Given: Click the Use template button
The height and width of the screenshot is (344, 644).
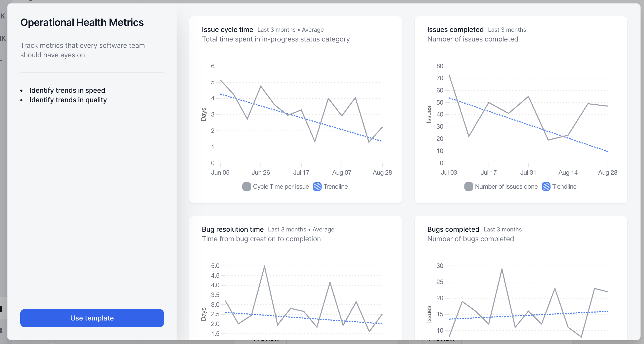Looking at the screenshot, I should coord(92,318).
